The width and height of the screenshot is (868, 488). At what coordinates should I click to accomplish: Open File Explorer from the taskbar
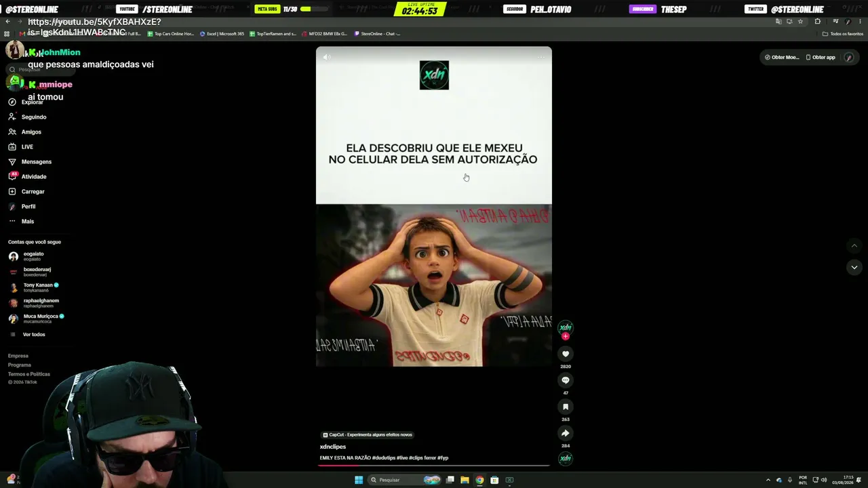tap(465, 480)
